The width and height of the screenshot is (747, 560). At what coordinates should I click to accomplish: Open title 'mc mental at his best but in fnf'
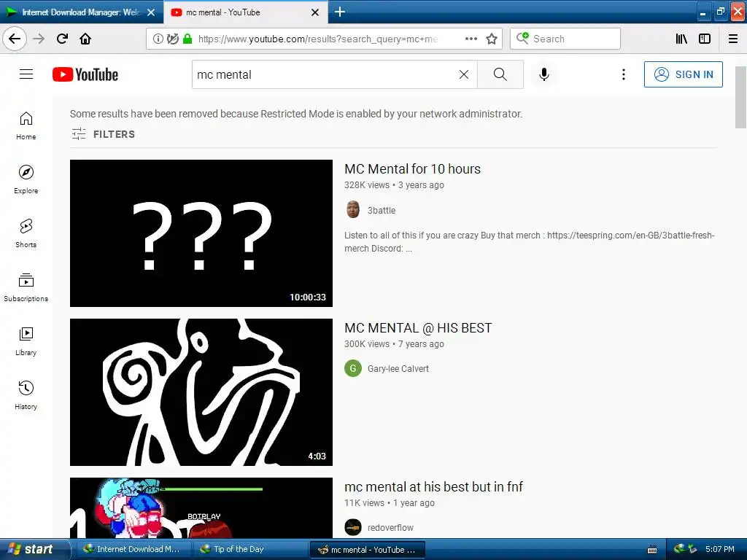point(433,486)
